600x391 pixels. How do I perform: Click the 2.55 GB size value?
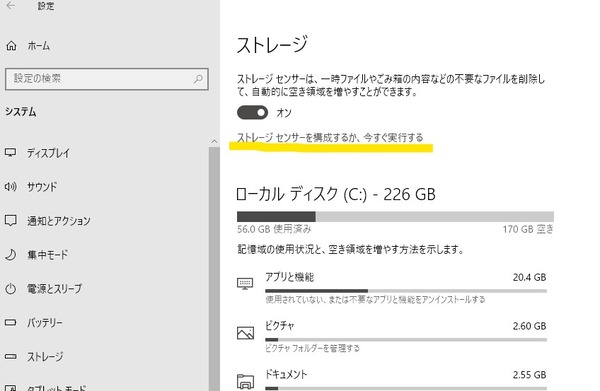[x=530, y=375]
